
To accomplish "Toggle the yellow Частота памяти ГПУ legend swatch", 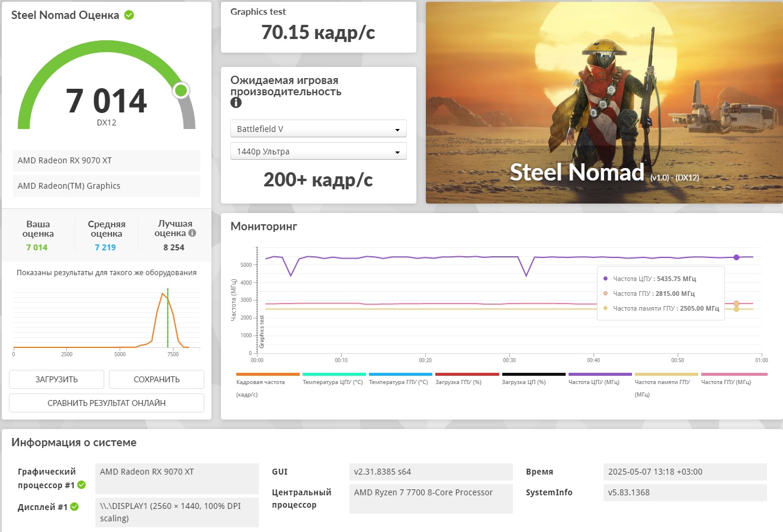I will pyautogui.click(x=666, y=375).
